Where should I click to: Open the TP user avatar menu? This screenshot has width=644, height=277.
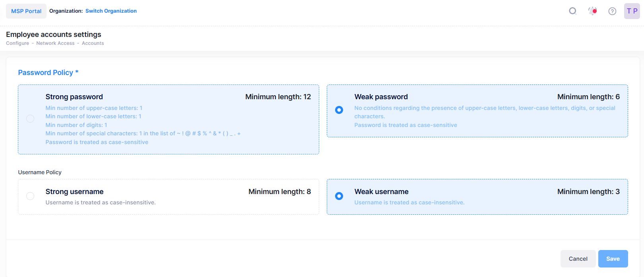[632, 11]
